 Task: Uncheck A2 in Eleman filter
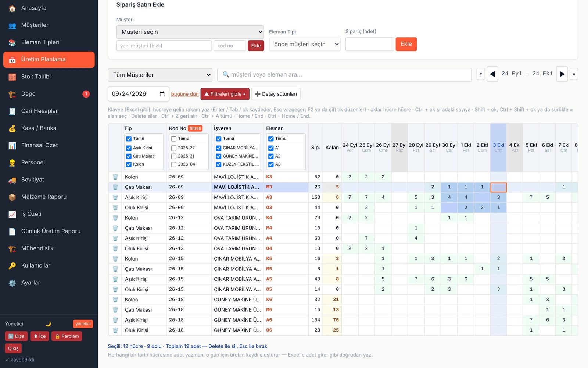(271, 156)
